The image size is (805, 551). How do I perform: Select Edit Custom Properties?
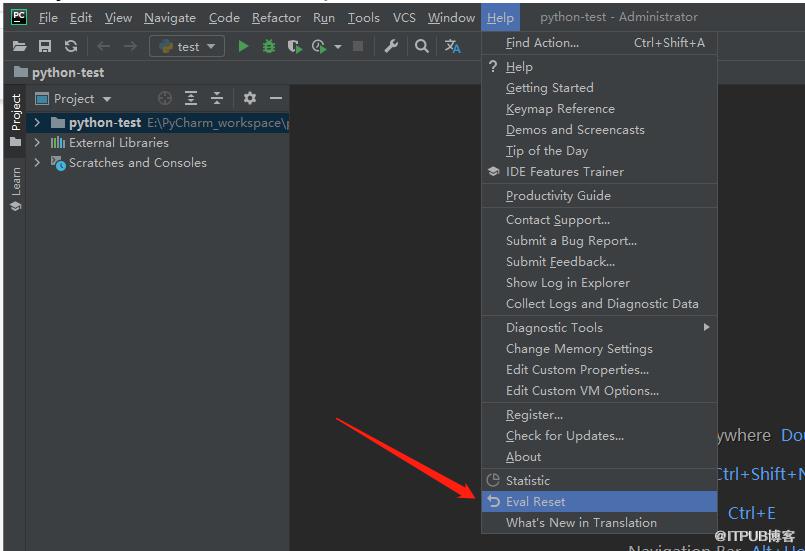[x=599, y=370]
